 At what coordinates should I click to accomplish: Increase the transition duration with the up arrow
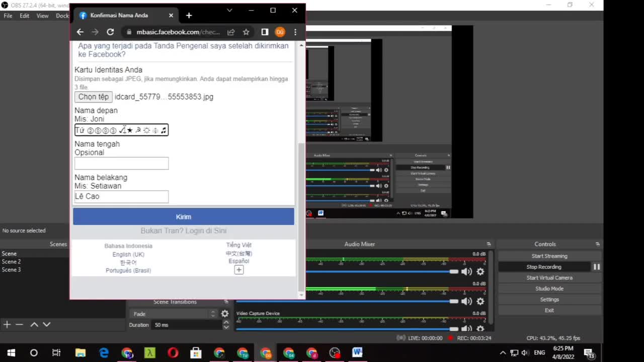click(x=226, y=322)
